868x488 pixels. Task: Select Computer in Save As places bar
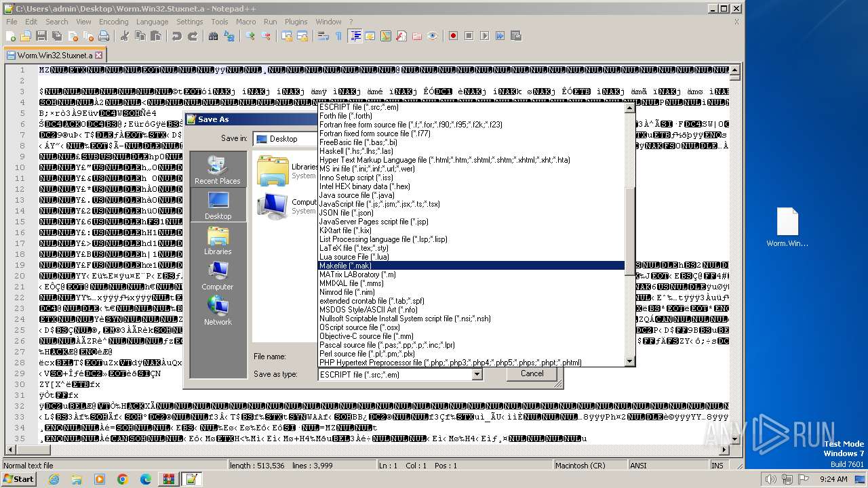218,275
